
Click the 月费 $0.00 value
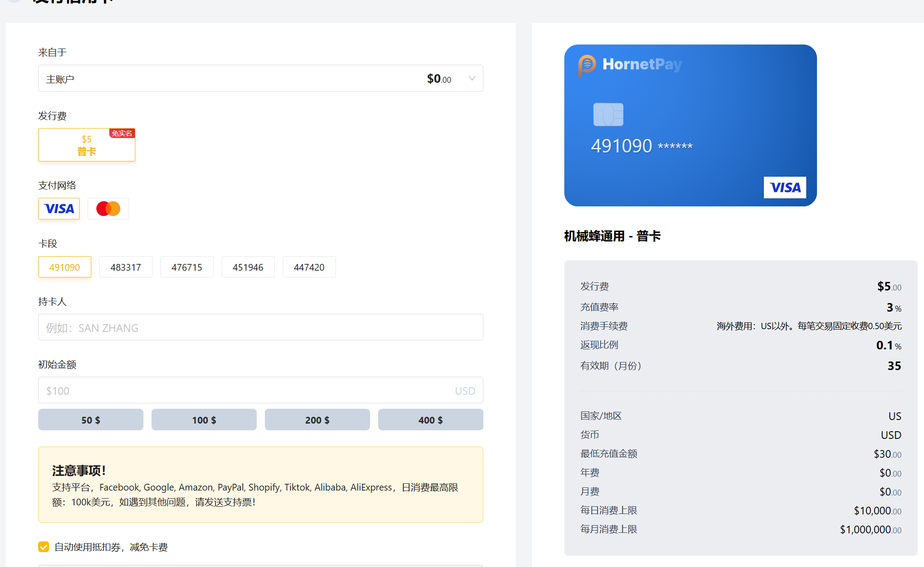point(890,492)
